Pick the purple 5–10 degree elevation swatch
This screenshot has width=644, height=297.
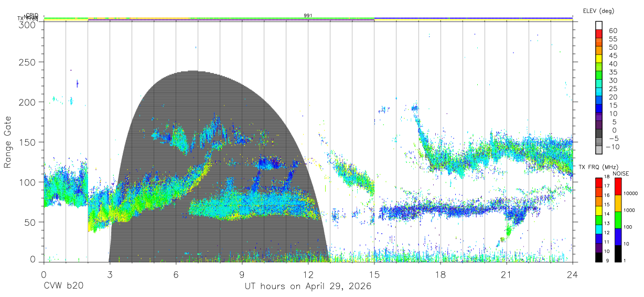[x=599, y=117]
